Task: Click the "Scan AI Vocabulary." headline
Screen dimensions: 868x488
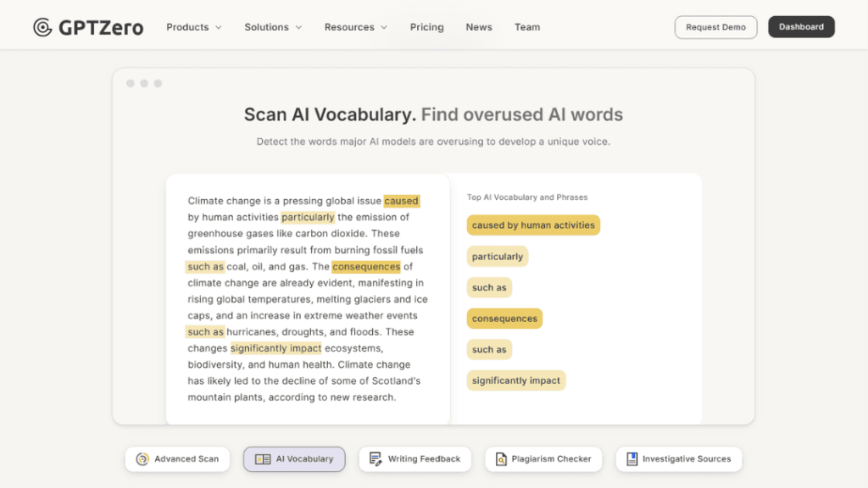Action: click(x=330, y=114)
